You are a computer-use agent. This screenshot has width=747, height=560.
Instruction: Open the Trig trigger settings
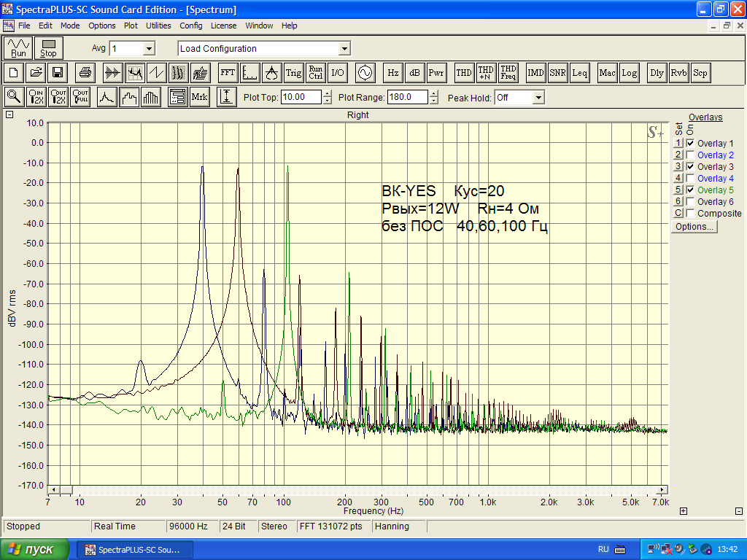pyautogui.click(x=293, y=73)
